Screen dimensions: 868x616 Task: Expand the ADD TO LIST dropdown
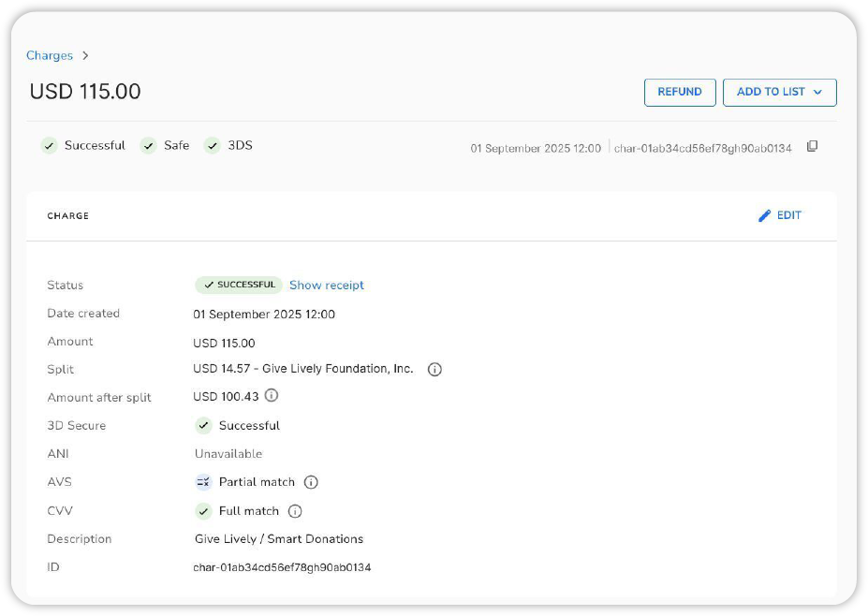[780, 92]
